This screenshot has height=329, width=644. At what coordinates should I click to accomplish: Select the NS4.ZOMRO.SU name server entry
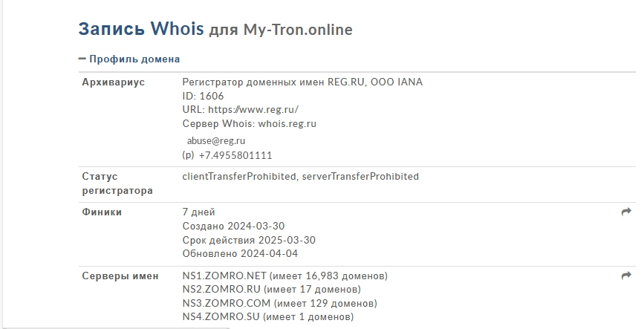[x=221, y=316]
